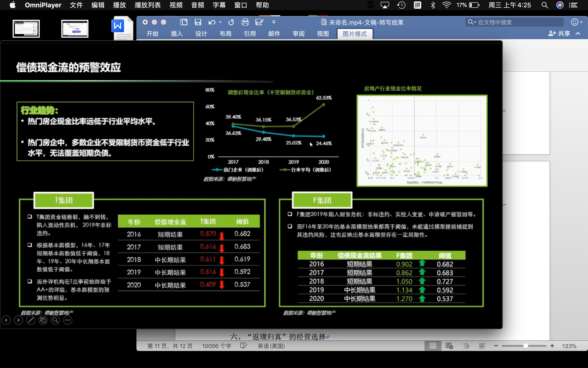The height and width of the screenshot is (368, 588).
Task: Click the slide overview icon
Action: click(x=43, y=320)
